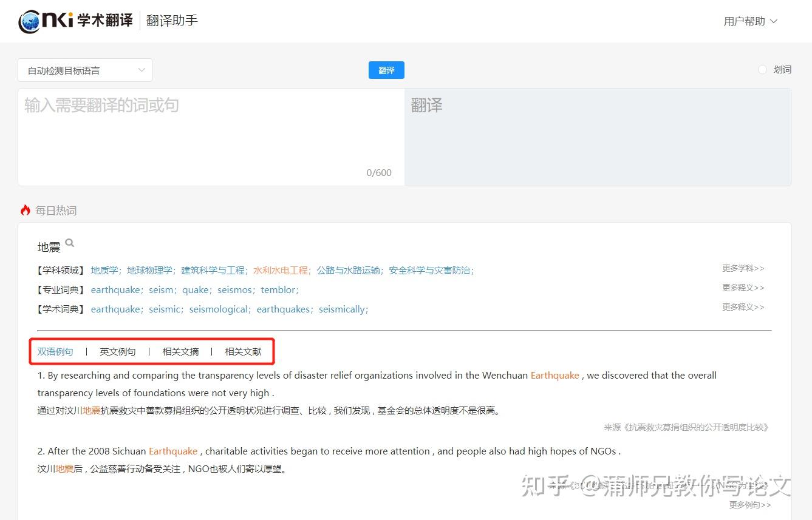Click the seismological translation link
This screenshot has height=520, width=812.
point(219,309)
